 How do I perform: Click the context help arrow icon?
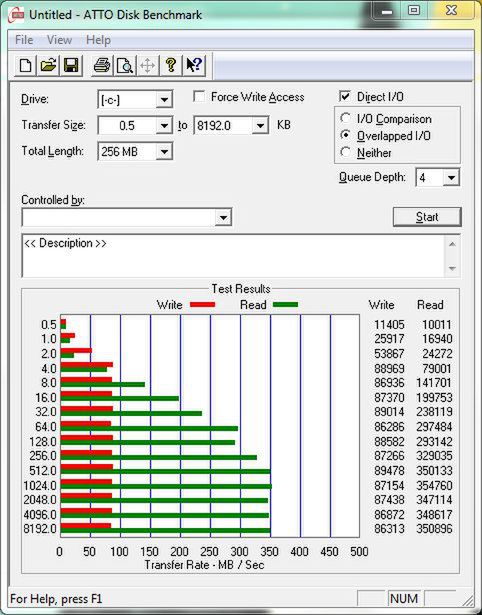click(194, 65)
